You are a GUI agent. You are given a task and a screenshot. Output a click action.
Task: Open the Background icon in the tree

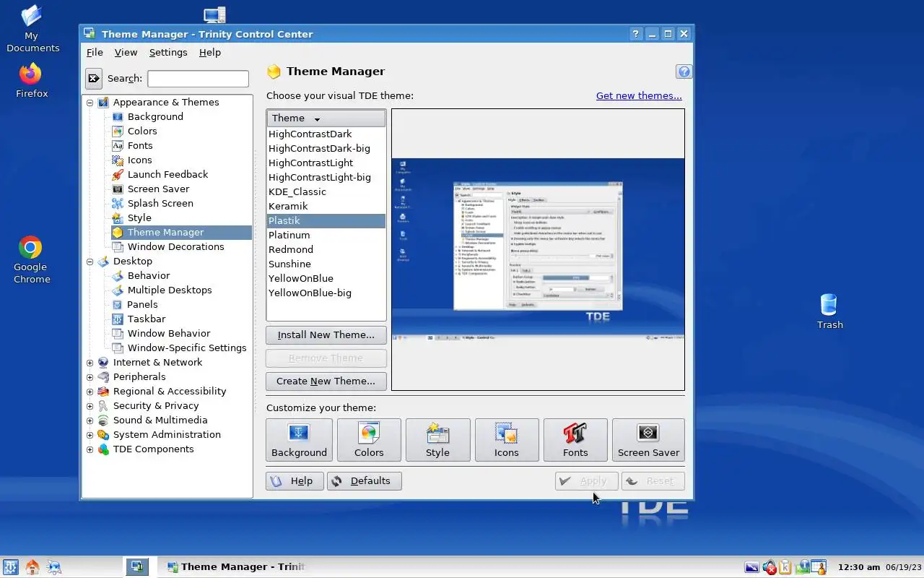118,116
